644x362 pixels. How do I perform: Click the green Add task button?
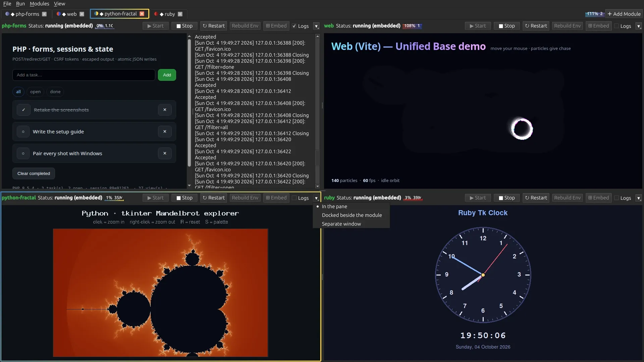167,75
